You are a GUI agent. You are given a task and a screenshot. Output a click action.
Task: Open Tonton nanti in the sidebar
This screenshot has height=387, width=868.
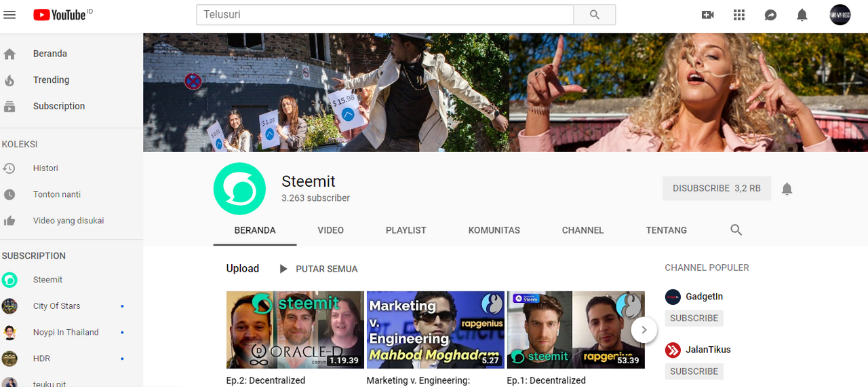point(57,195)
